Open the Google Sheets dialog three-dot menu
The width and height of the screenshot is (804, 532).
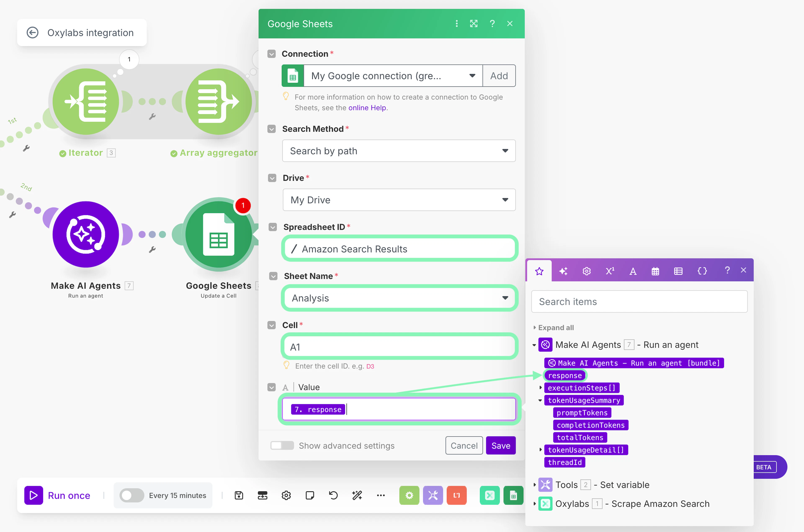457,23
